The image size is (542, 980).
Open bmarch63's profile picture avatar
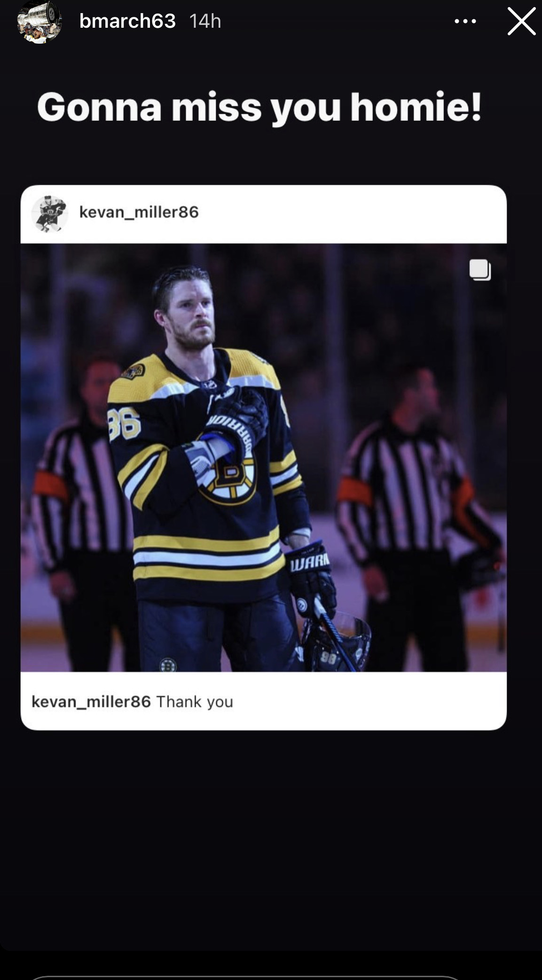(39, 21)
